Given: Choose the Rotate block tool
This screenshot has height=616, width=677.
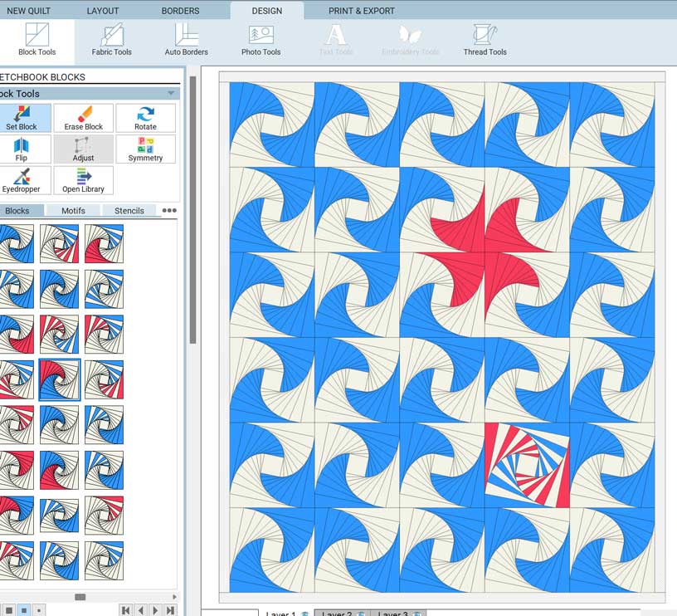Looking at the screenshot, I should click(145, 118).
